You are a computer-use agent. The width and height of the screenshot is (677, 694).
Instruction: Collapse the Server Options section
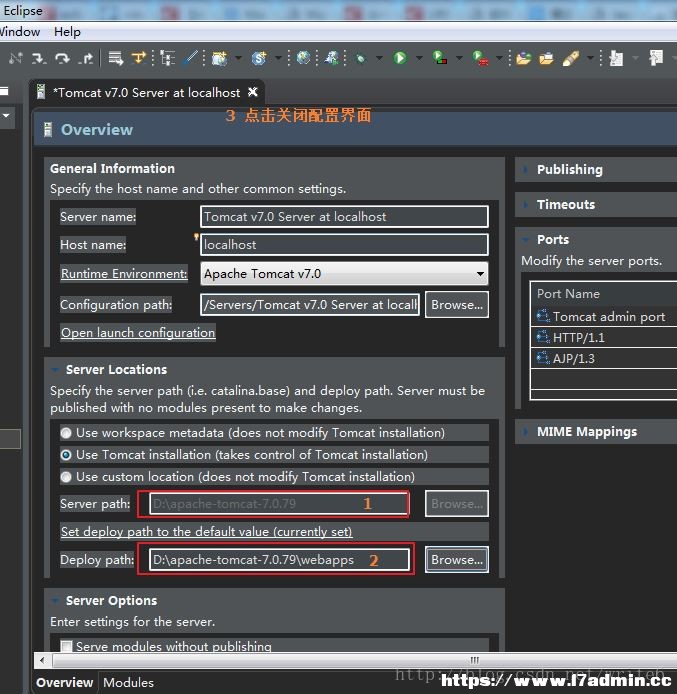click(55, 600)
